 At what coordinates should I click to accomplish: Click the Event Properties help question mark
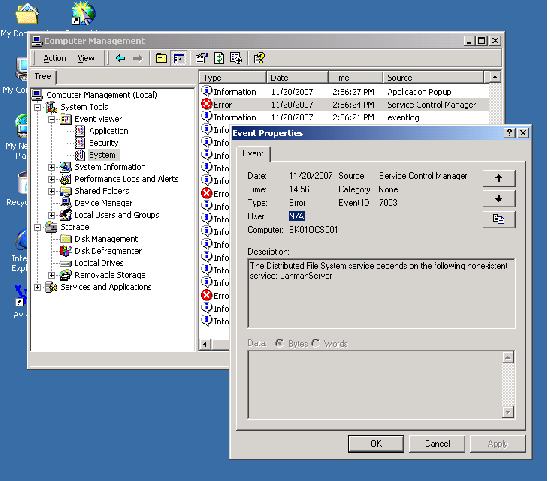coord(509,133)
